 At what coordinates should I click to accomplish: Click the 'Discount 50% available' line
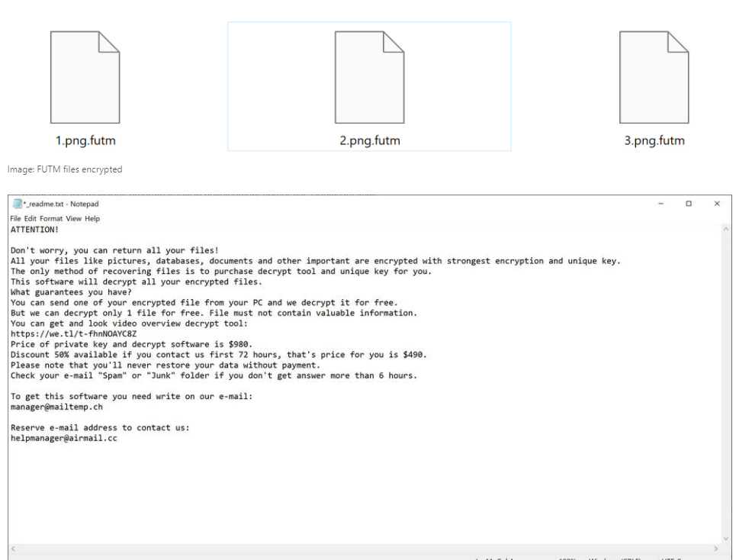pos(219,355)
